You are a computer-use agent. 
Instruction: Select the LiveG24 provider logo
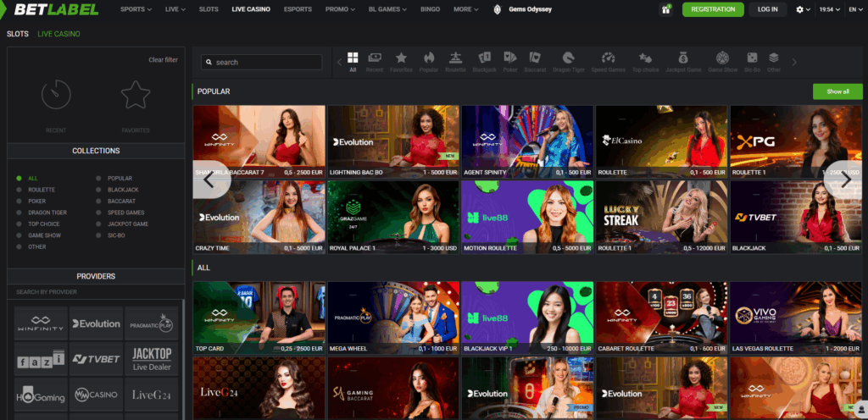pyautogui.click(x=152, y=395)
